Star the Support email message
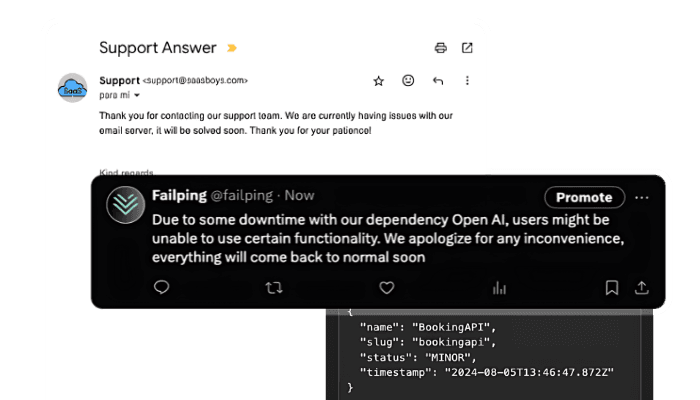Image resolution: width=700 pixels, height=400 pixels. click(379, 81)
